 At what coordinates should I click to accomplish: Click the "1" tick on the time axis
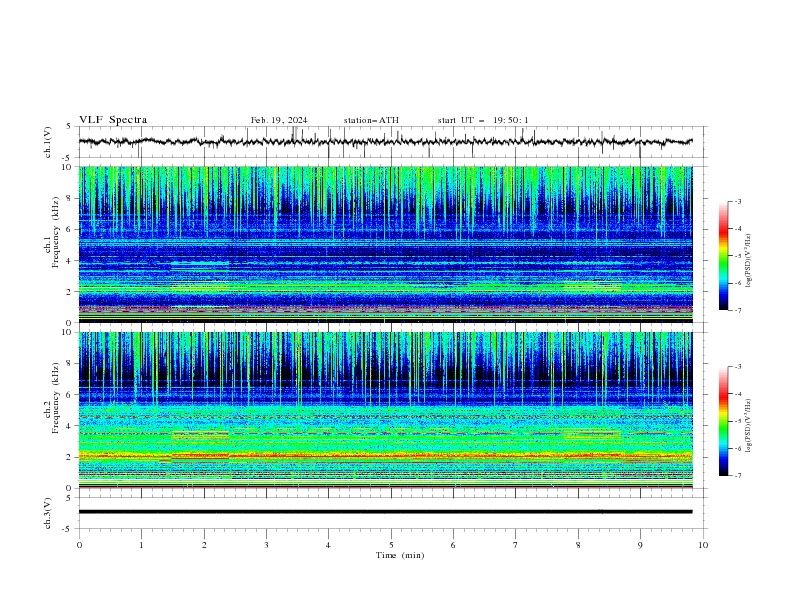tap(141, 545)
